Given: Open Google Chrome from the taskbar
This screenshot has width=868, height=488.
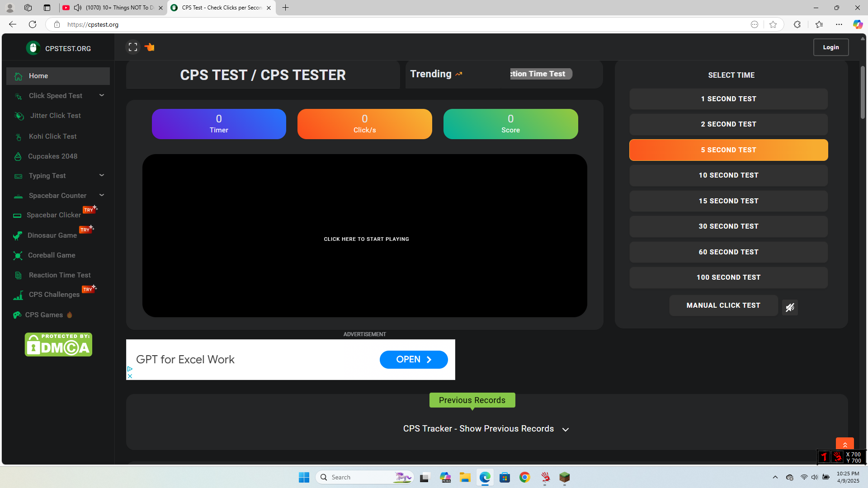Looking at the screenshot, I should pyautogui.click(x=524, y=477).
